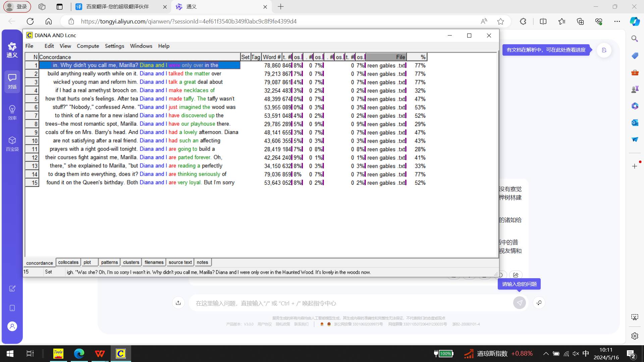Click the user profile icon in sidebar
This screenshot has height=362, width=644.
click(x=12, y=326)
